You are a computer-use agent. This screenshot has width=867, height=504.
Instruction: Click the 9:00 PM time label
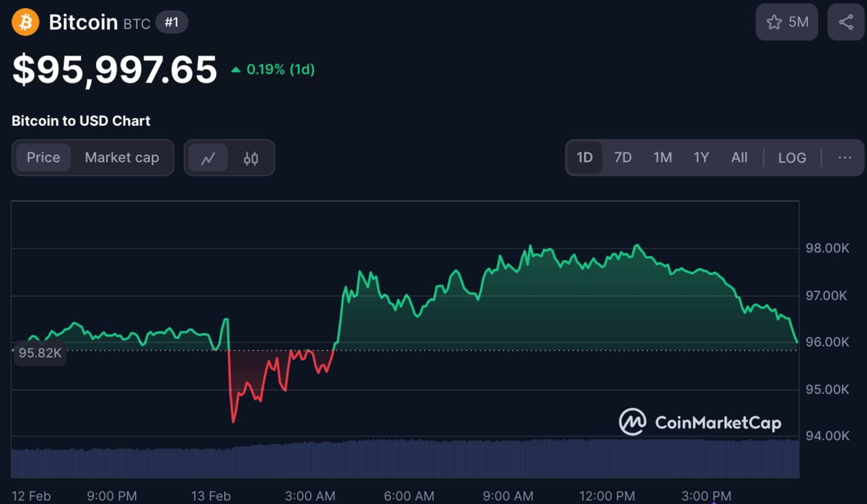pyautogui.click(x=111, y=497)
